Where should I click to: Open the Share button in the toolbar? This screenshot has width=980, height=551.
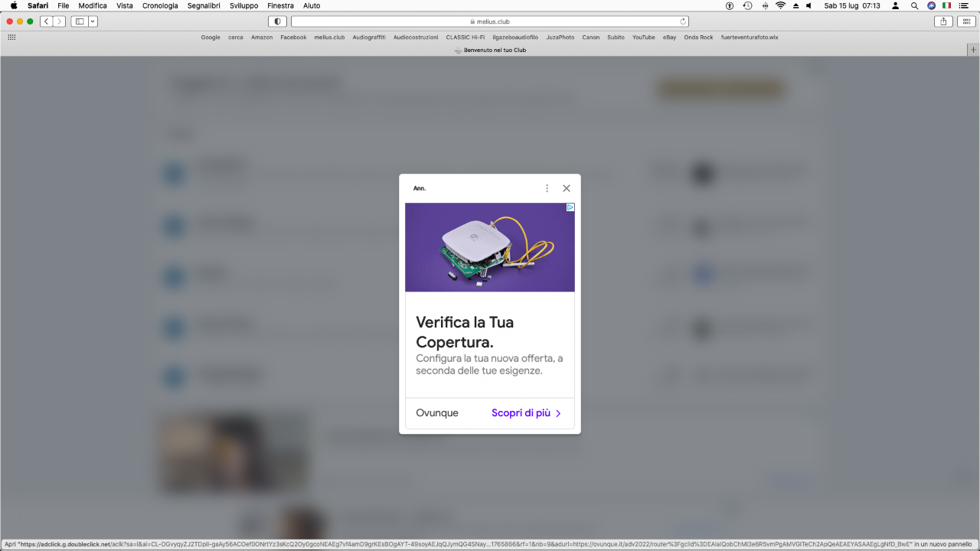pyautogui.click(x=944, y=21)
